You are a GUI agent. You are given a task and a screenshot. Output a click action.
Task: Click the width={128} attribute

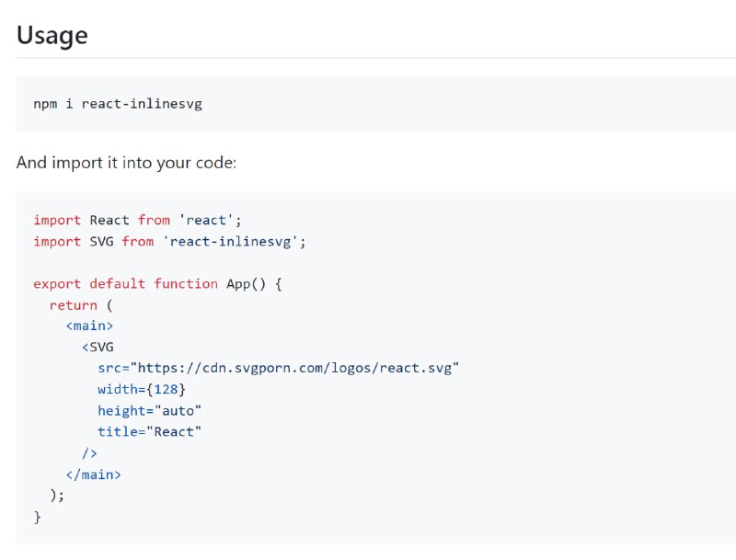(142, 389)
